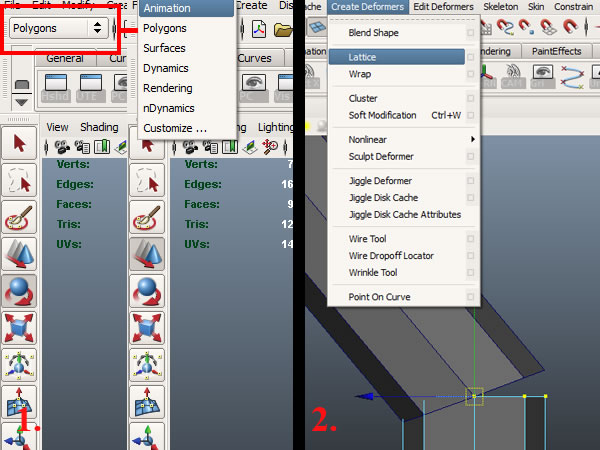Open the Constrain menu
Viewport: 600px width, 450px height.
[574, 7]
